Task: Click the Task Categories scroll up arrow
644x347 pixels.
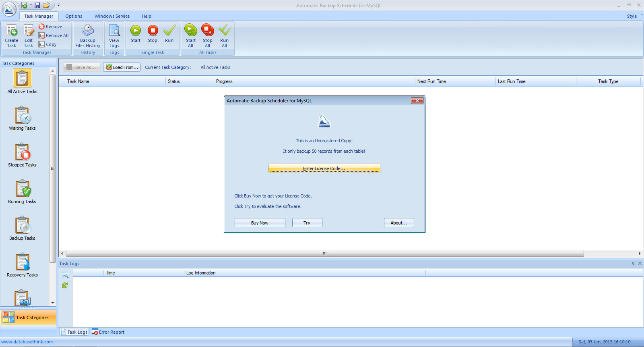Action: pos(53,71)
